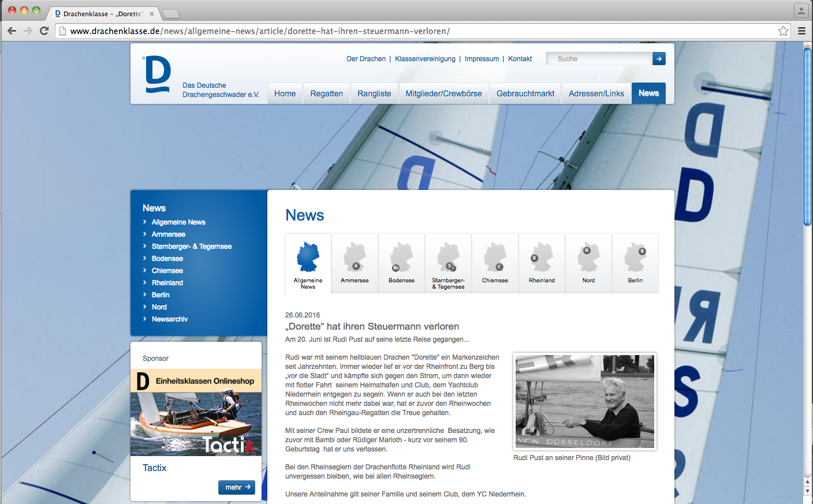Reload the page in the browser
The image size is (813, 504).
click(x=44, y=31)
